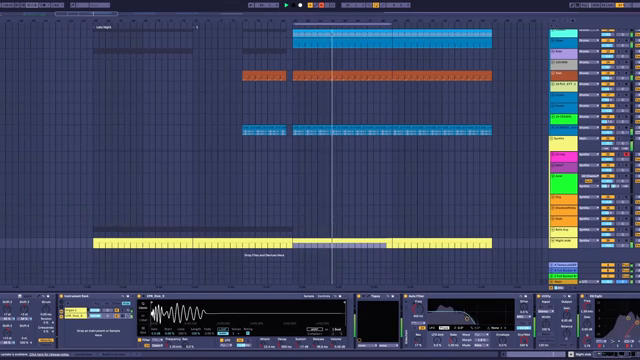Click the blue Hide button in Instrument Rack
This screenshot has height=360, width=640.
[x=126, y=304]
